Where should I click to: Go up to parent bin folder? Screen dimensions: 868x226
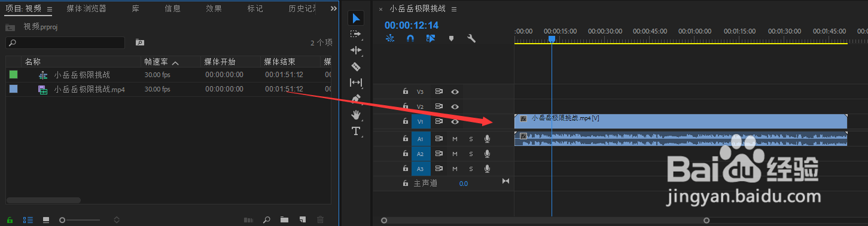click(10, 27)
